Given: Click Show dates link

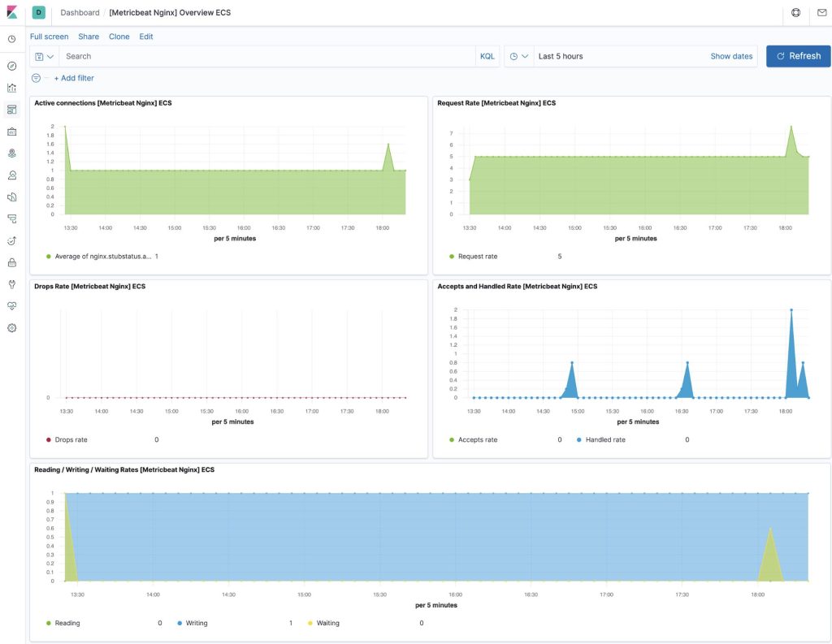Looking at the screenshot, I should [x=731, y=56].
